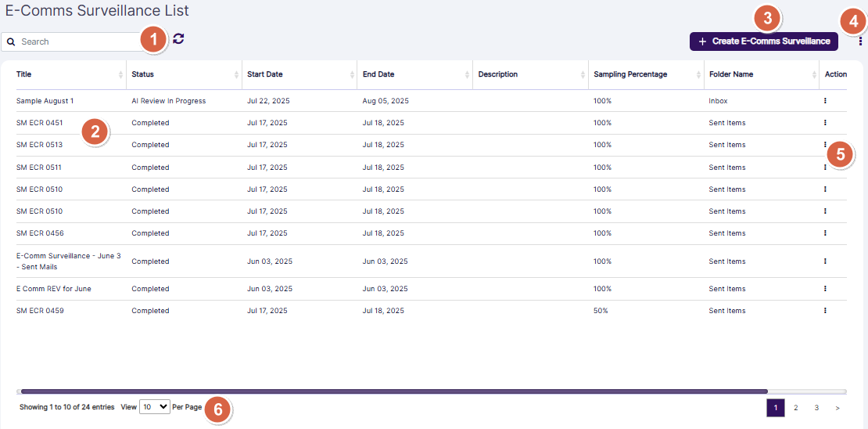Open action menu for SM ECR 0456 row
This screenshot has width=868, height=429.
point(825,233)
